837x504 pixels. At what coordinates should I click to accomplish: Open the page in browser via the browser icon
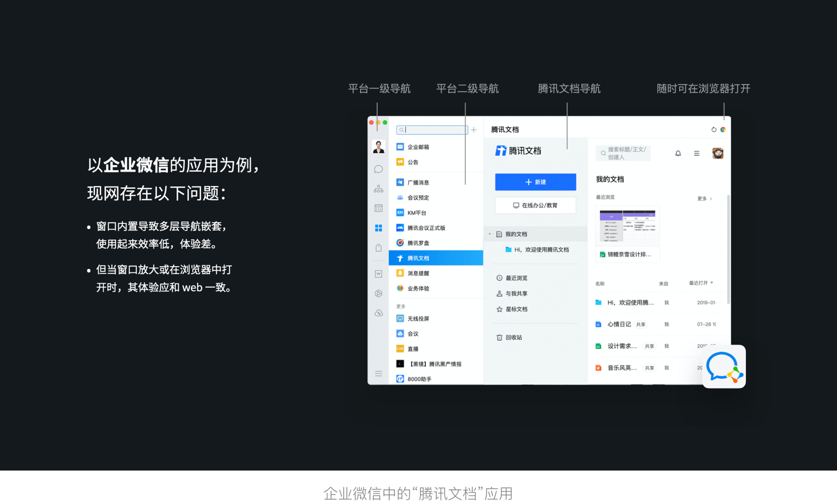(723, 130)
